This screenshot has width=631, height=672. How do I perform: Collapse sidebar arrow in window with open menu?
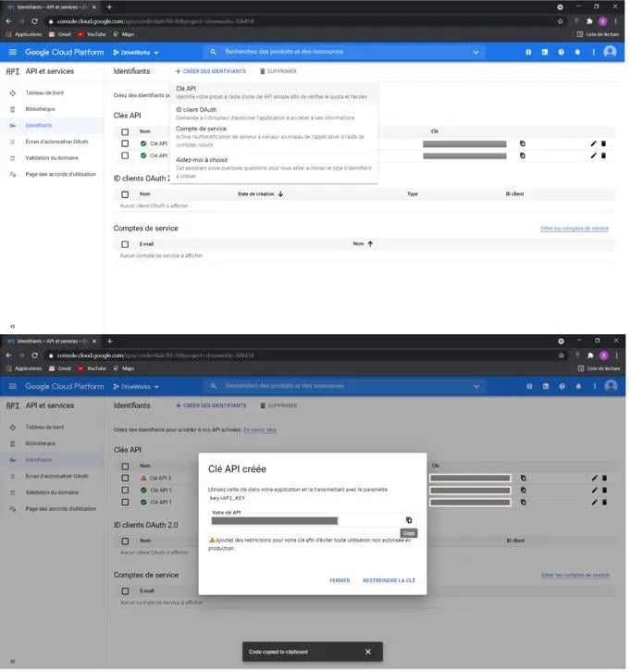pyautogui.click(x=12, y=326)
